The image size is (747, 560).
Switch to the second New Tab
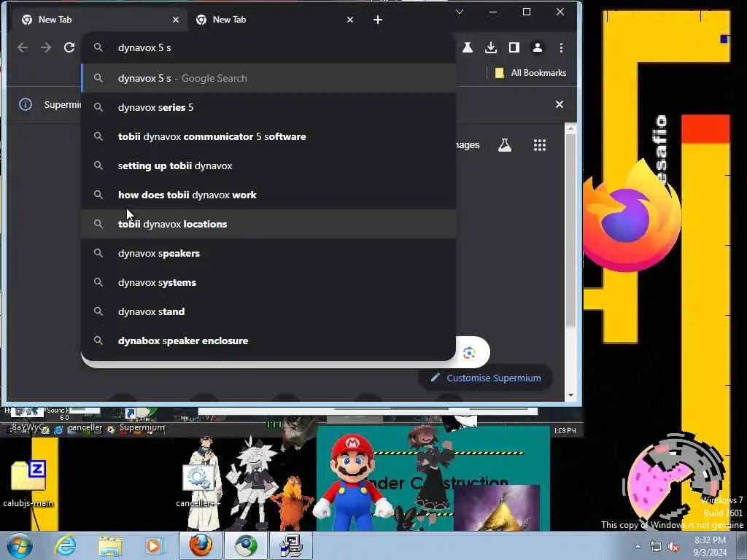click(x=274, y=20)
